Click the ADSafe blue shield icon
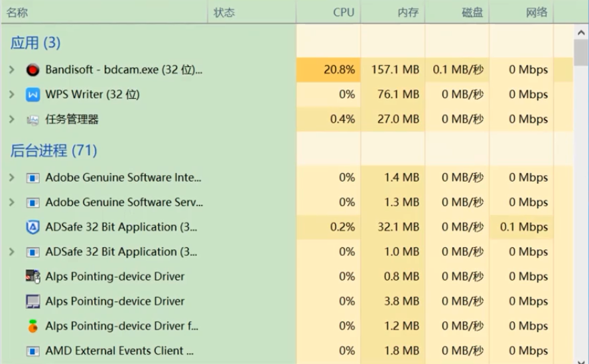The height and width of the screenshot is (364, 589). coord(33,227)
